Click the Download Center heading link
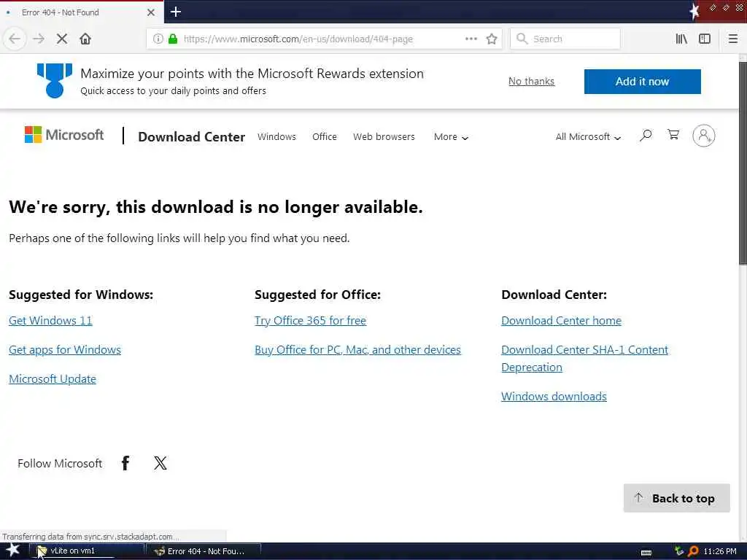The image size is (747, 560). coord(192,136)
